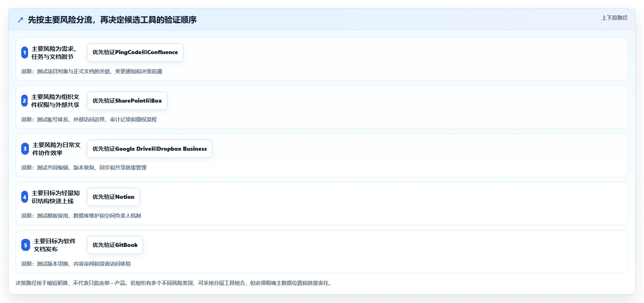
Task: Click text 主要风险为需求、任务与文档脱节
Action: click(54, 53)
